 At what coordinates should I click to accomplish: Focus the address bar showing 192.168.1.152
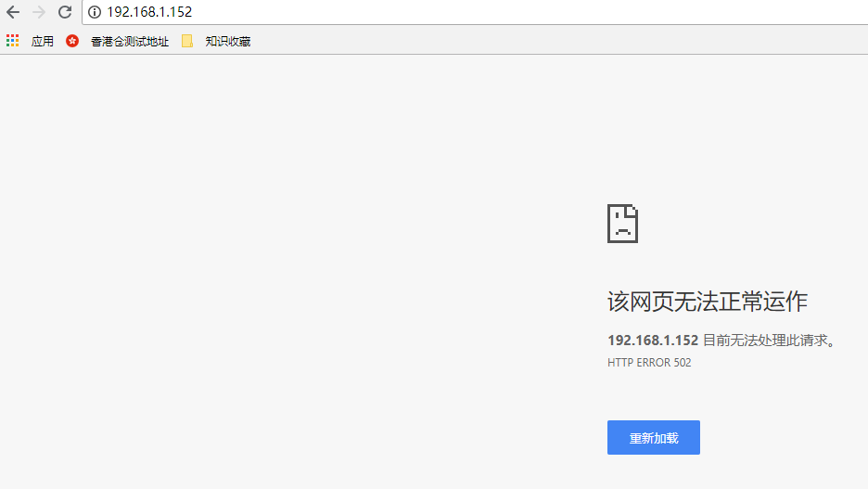point(149,12)
